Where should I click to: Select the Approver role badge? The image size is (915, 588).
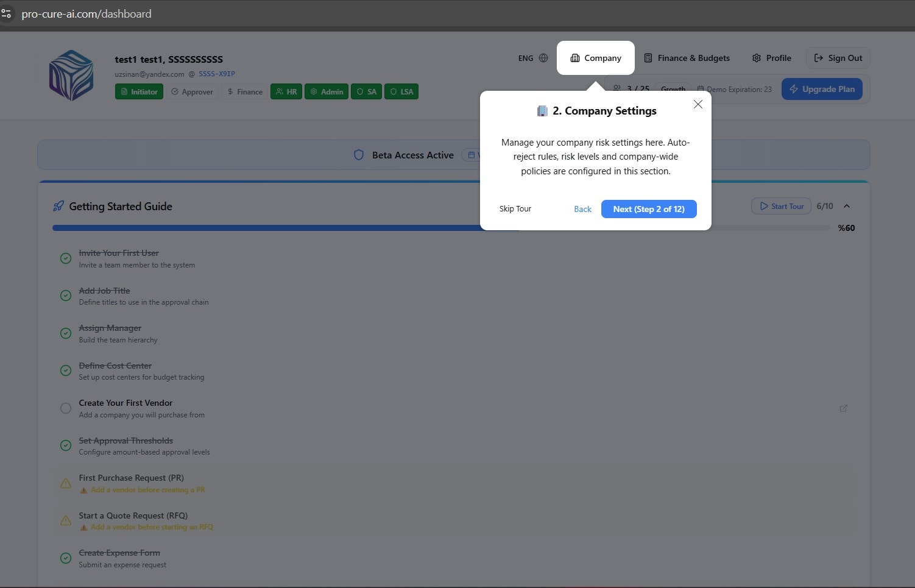point(192,91)
